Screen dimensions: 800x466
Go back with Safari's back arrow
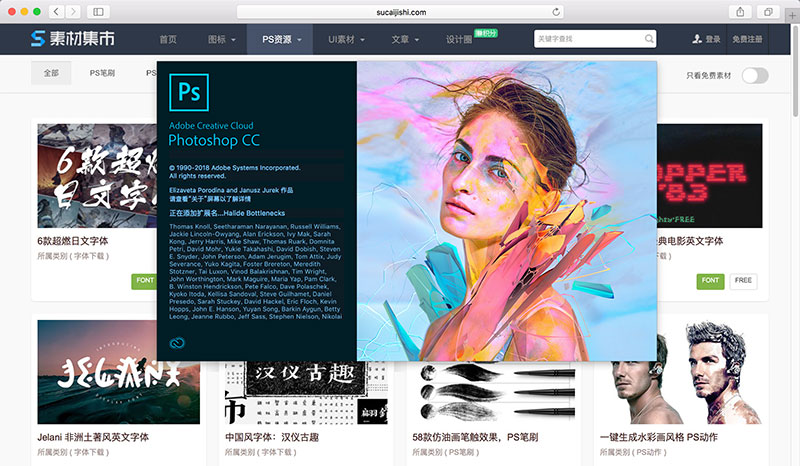click(57, 12)
